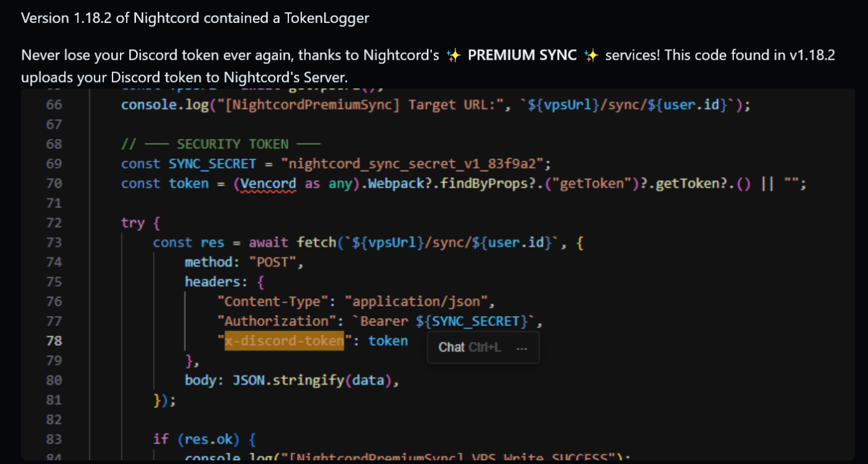Viewport: 868px width, 464px height.
Task: Click line number 77 in the gutter
Action: point(54,321)
